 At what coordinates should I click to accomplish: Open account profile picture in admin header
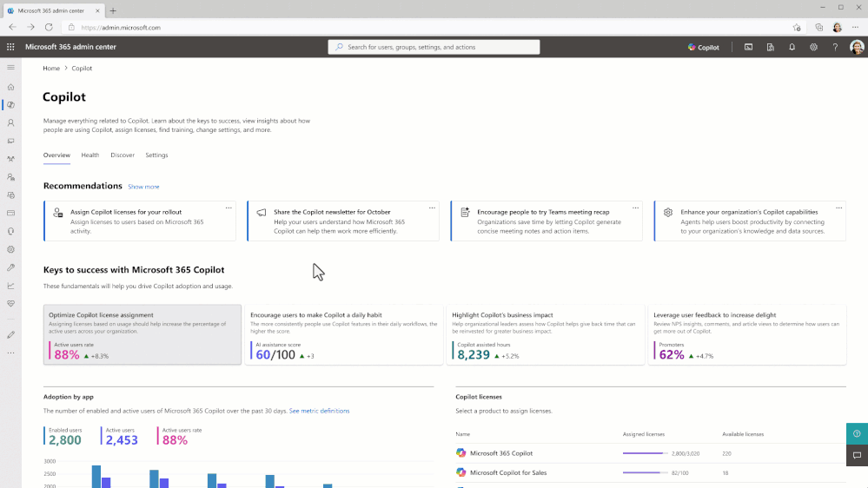(857, 47)
